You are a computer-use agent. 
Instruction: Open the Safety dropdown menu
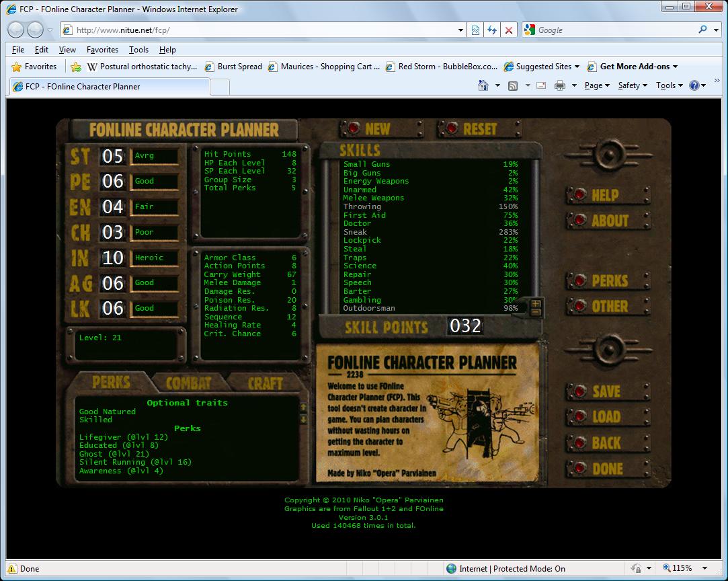tap(633, 85)
